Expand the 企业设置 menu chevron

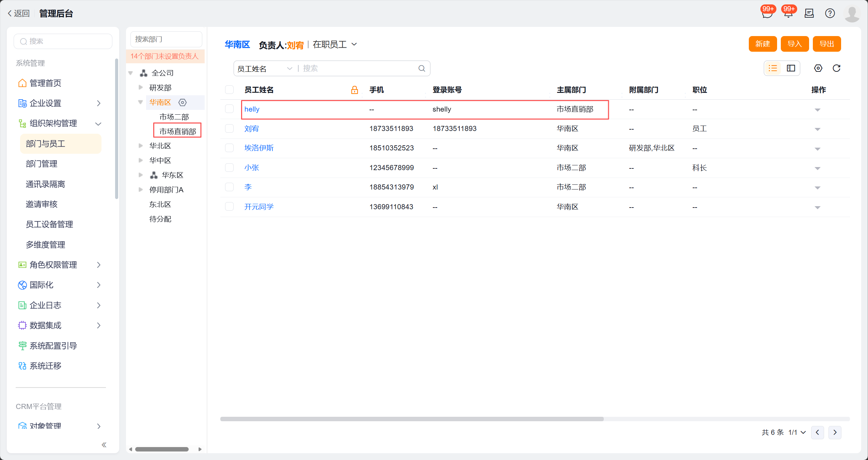99,103
